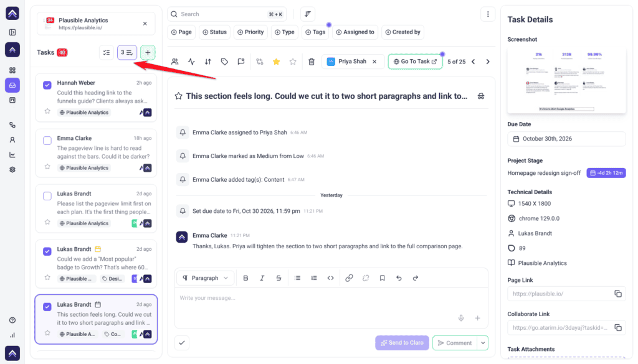Open the activity pulse icon
Viewport: 638px width, 364px height.
(x=192, y=62)
